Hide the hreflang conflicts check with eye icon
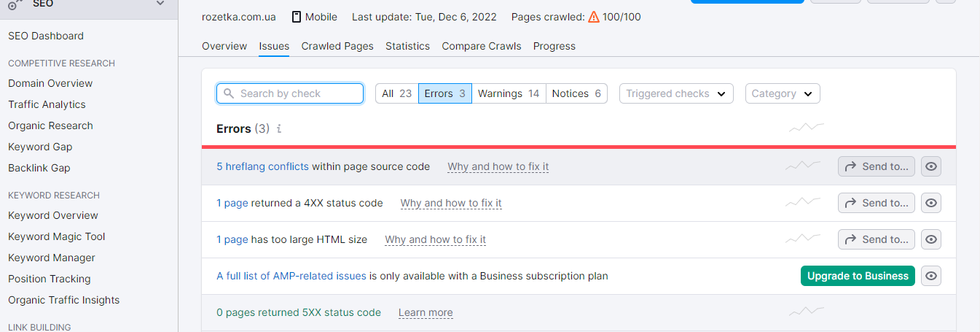This screenshot has height=332, width=980. click(931, 166)
